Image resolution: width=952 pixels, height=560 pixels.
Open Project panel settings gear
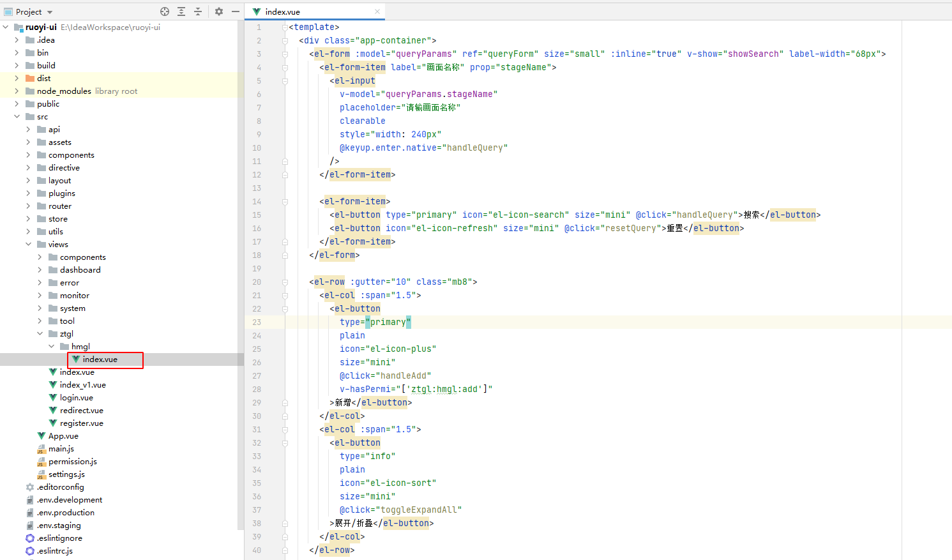tap(219, 11)
